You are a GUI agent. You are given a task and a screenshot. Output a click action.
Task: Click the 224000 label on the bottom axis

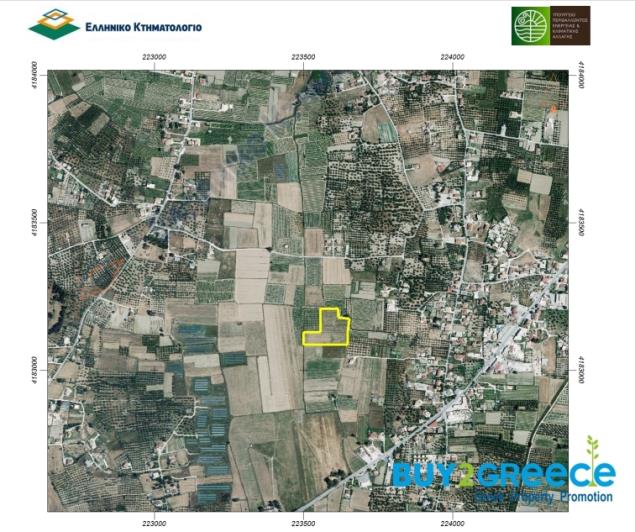point(452,523)
